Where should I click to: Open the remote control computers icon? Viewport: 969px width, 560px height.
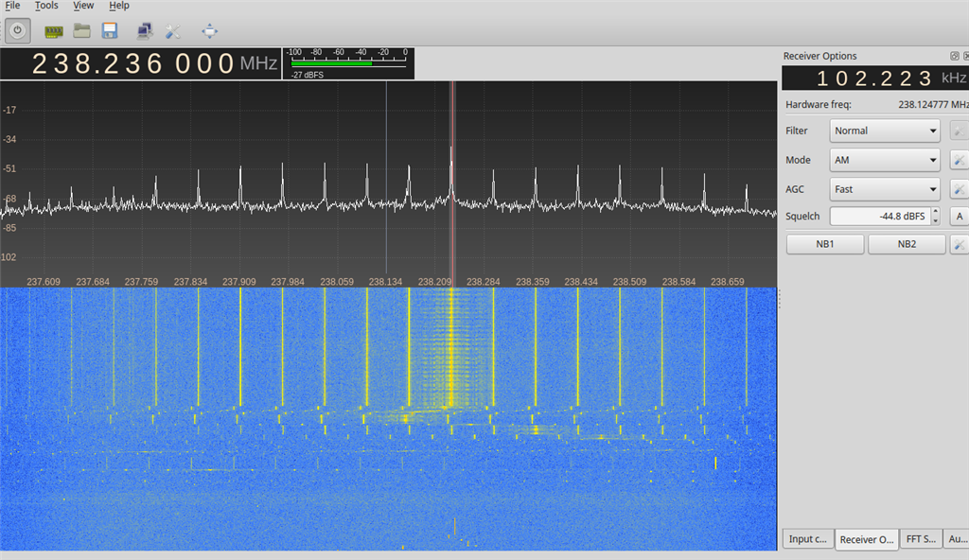coord(145,31)
